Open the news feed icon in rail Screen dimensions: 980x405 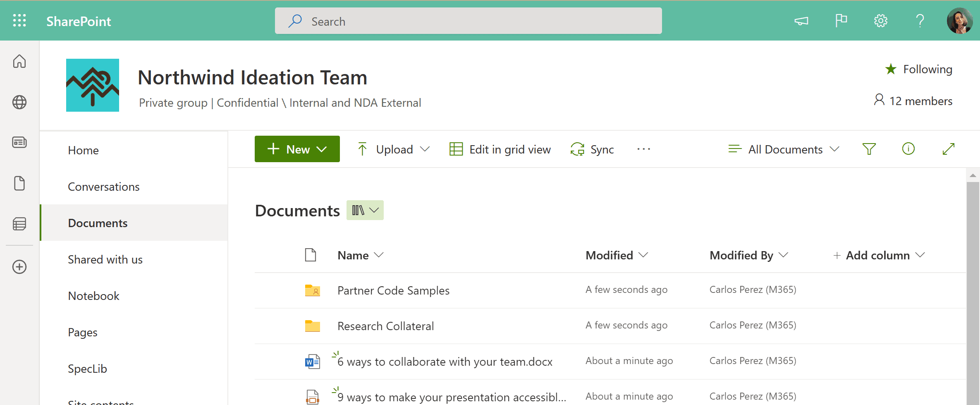(x=19, y=142)
